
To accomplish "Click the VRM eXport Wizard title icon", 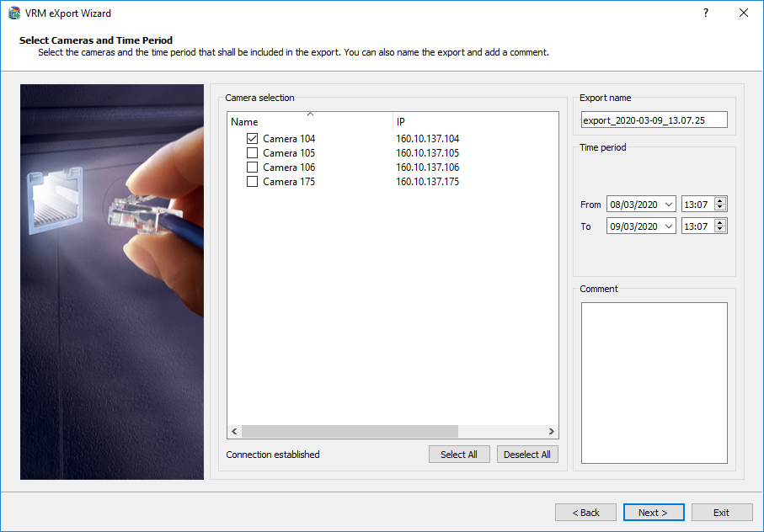I will [14, 13].
